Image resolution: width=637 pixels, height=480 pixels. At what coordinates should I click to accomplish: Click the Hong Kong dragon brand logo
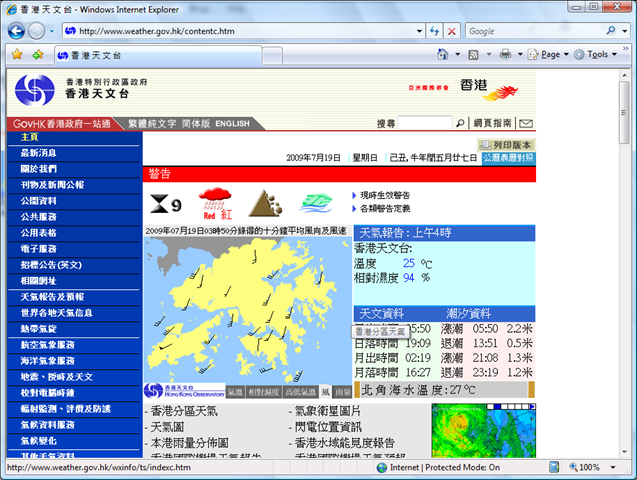tap(489, 90)
